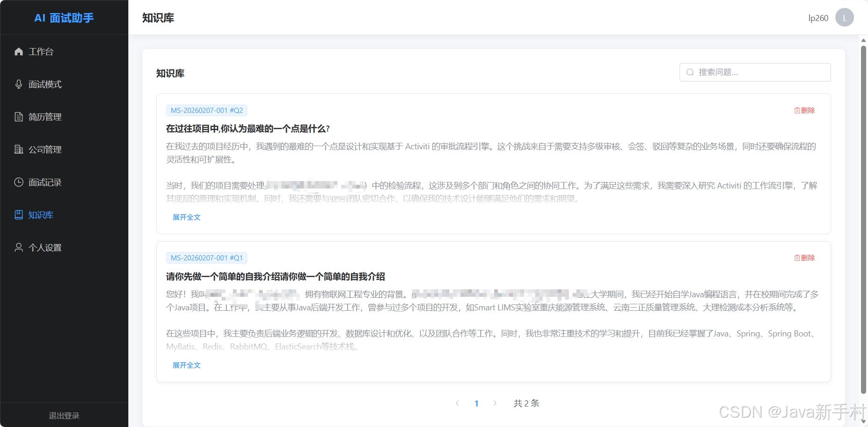The image size is (868, 427).
Task: Select the tag MS-20260207-001 #Q2
Action: coord(206,110)
